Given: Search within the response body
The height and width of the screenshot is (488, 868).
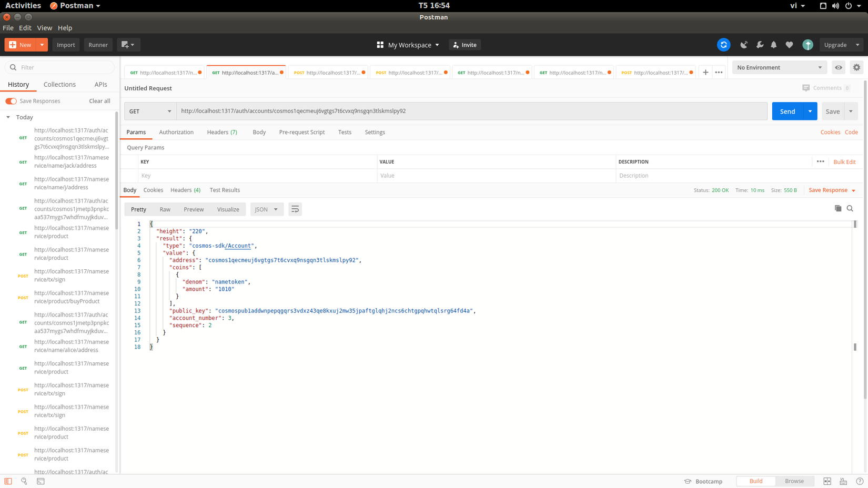Looking at the screenshot, I should tap(850, 208).
